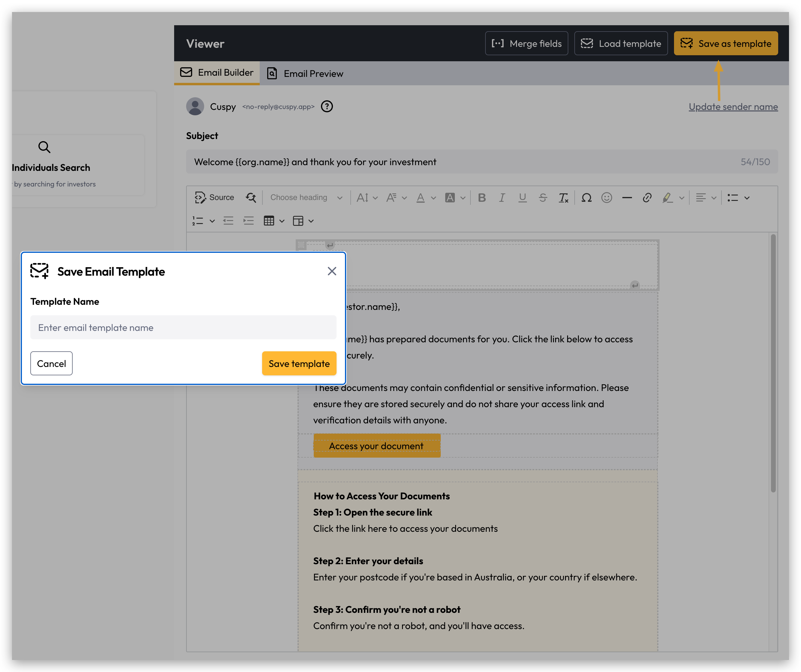Image resolution: width=801 pixels, height=672 pixels.
Task: Click the editor's vertical scrollbar
Action: click(x=773, y=363)
